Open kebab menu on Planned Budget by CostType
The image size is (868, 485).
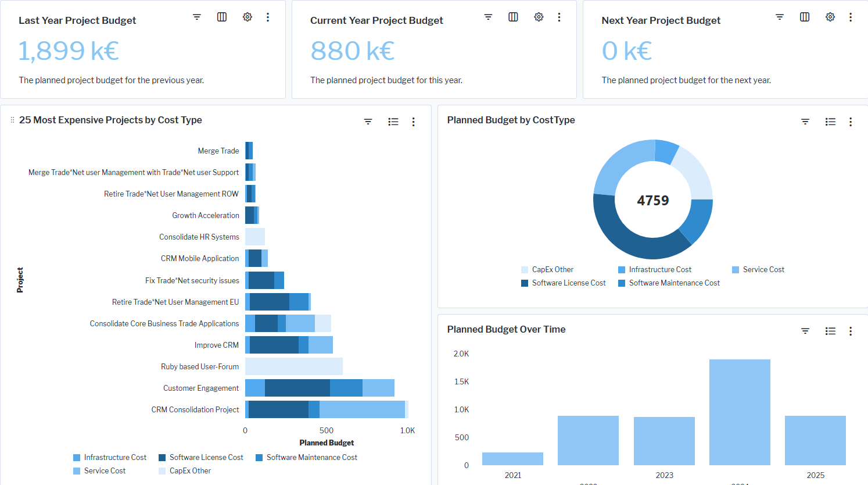pos(851,122)
